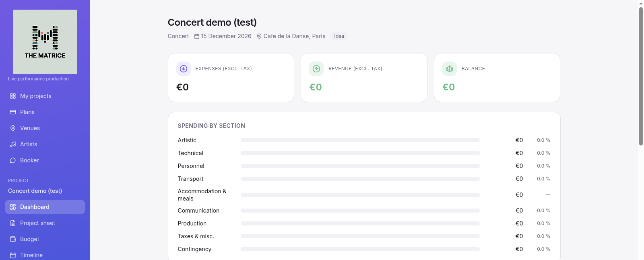The width and height of the screenshot is (644, 260).
Task: Click the Concert demo (test) page title
Action: click(212, 23)
